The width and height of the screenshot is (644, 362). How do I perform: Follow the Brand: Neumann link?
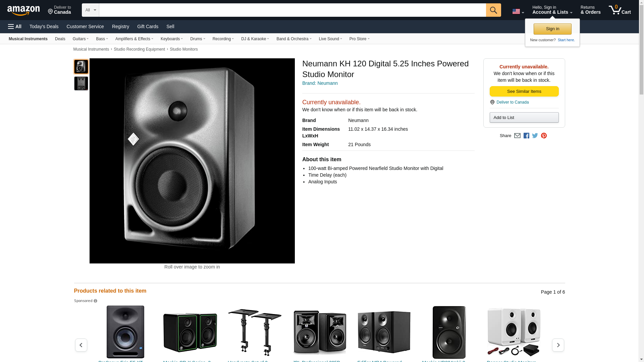320,83
